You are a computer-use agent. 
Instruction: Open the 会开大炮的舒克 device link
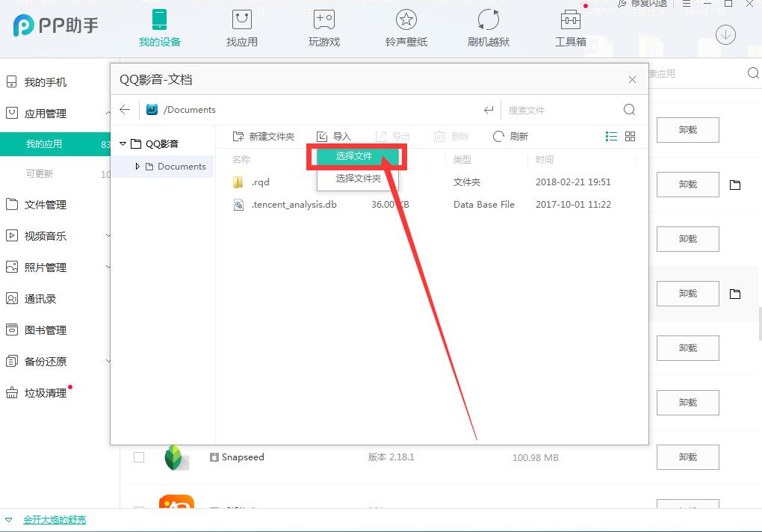point(55,520)
